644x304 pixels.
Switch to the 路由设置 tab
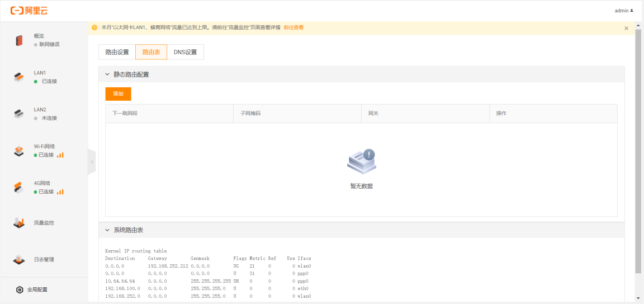point(117,52)
